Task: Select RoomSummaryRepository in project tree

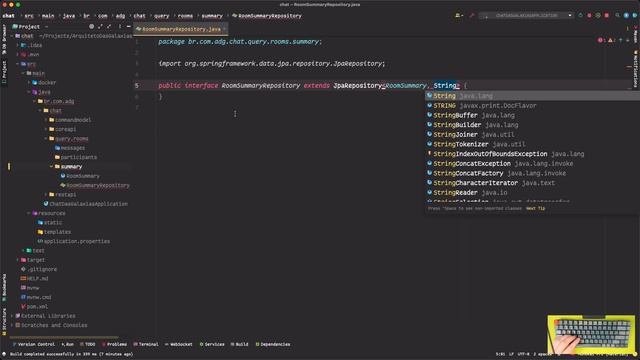Action: [95, 185]
